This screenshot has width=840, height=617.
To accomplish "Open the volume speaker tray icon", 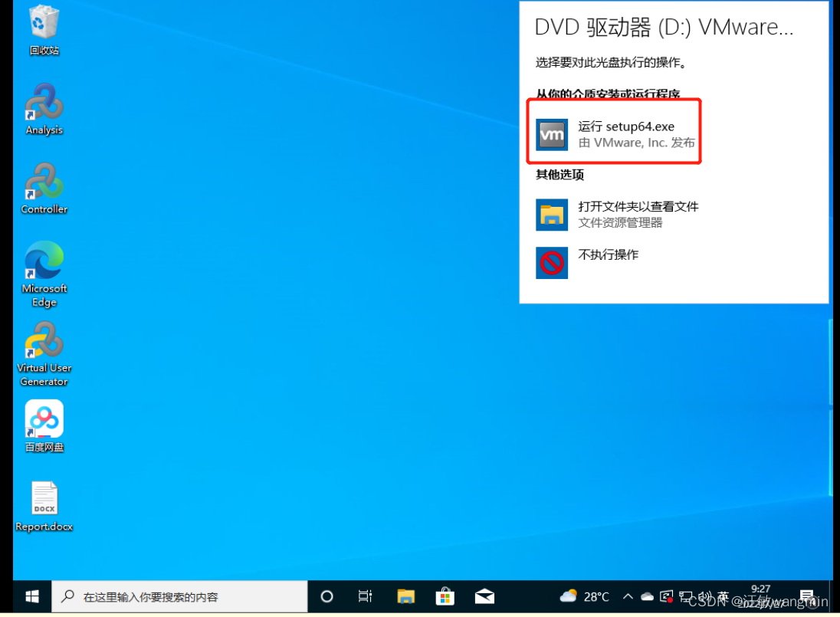I will 705,596.
